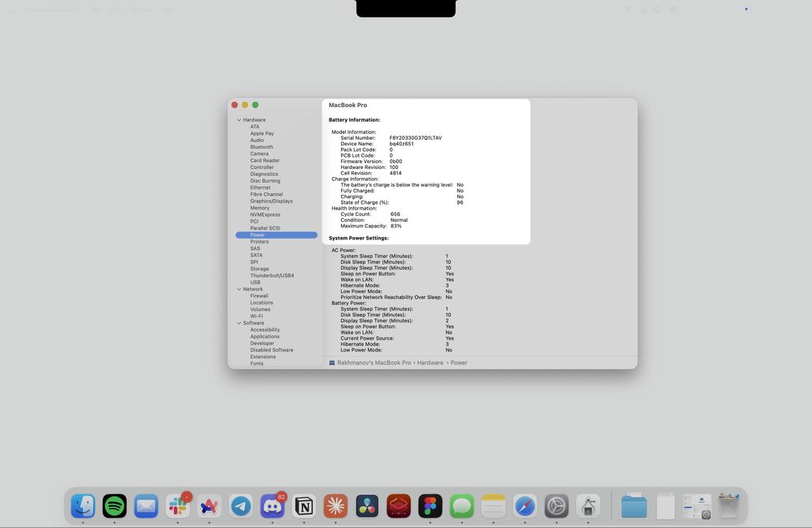Open Figma from the dock
812x528 pixels.
pyautogui.click(x=430, y=506)
